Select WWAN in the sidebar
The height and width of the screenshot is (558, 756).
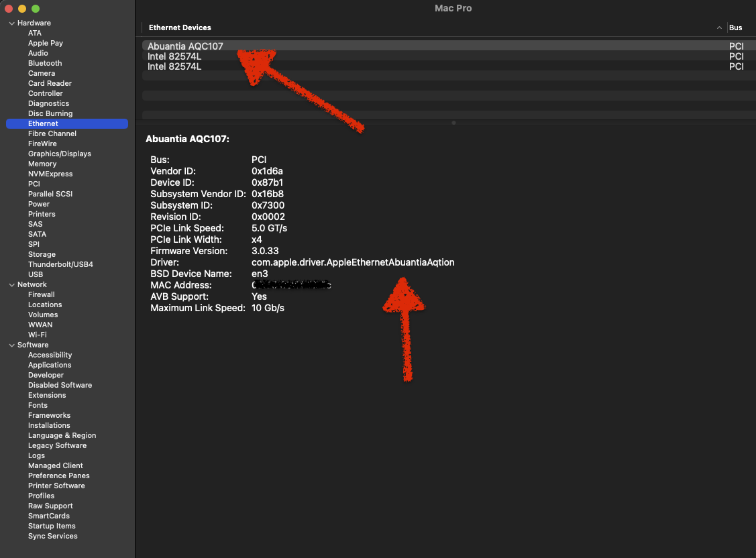pos(40,325)
